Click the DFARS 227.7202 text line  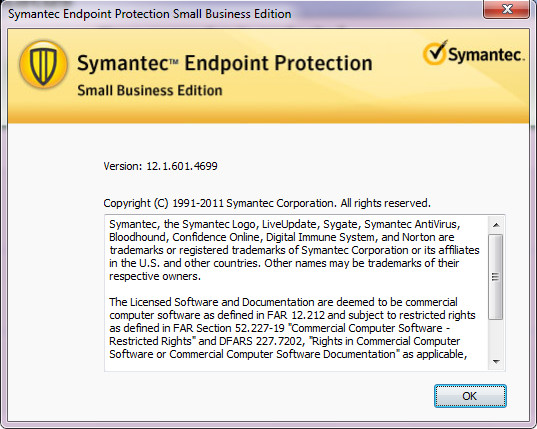pos(285,341)
